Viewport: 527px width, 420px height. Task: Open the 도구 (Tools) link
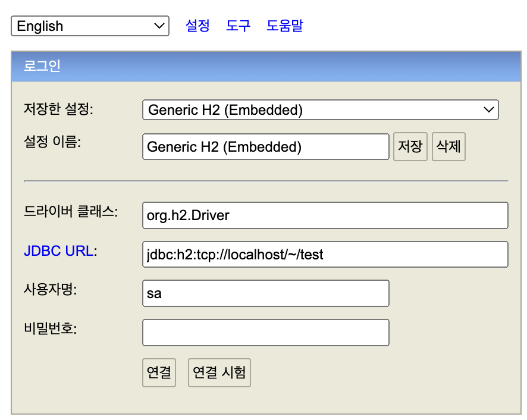click(238, 26)
